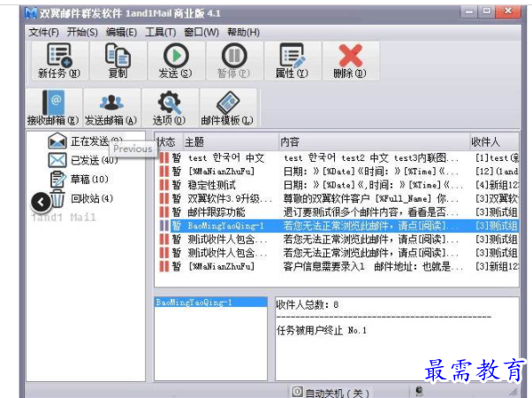Click the 自动关机 (关) status bar button
Screen dimensions: 532x398
[x=331, y=392]
